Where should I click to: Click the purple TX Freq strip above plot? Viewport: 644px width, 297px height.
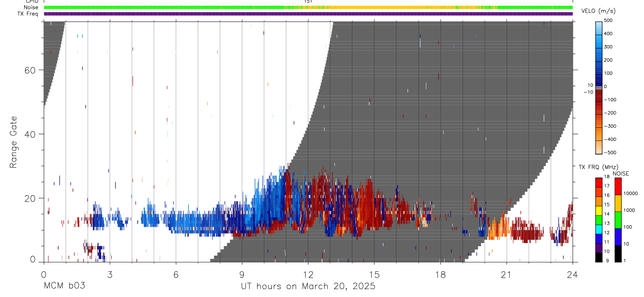click(x=308, y=14)
